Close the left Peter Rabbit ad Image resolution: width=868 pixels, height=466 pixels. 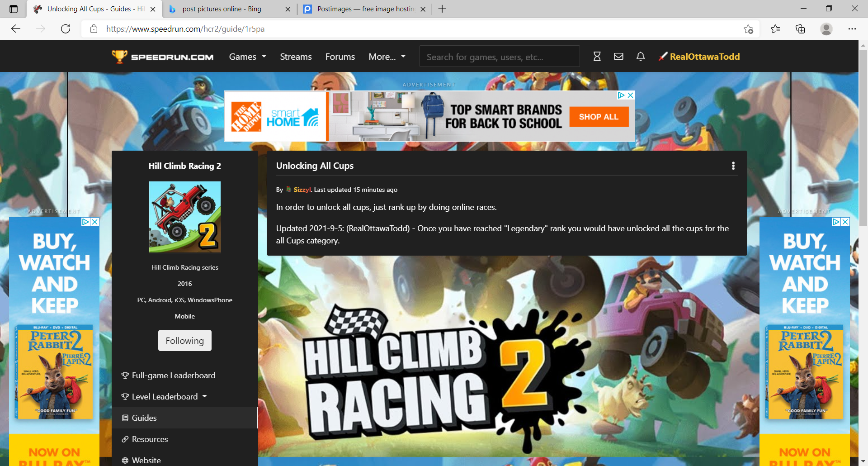tap(94, 222)
